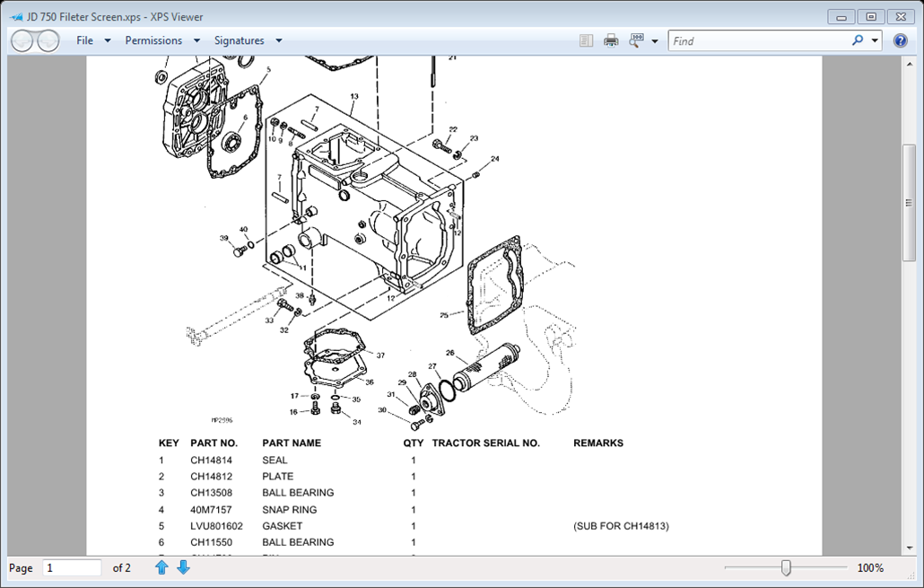Click the 'of 2' page count text
This screenshot has height=588, width=924.
[121, 568]
